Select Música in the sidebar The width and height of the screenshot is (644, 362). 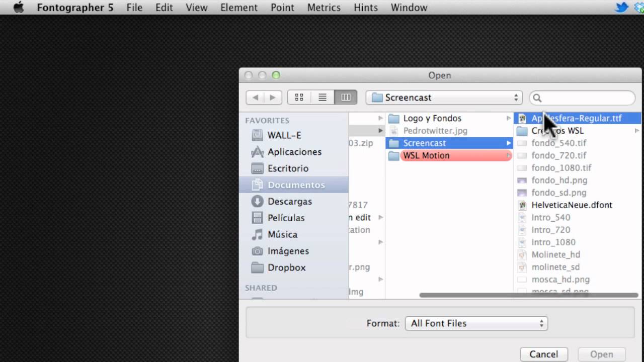tap(293, 234)
